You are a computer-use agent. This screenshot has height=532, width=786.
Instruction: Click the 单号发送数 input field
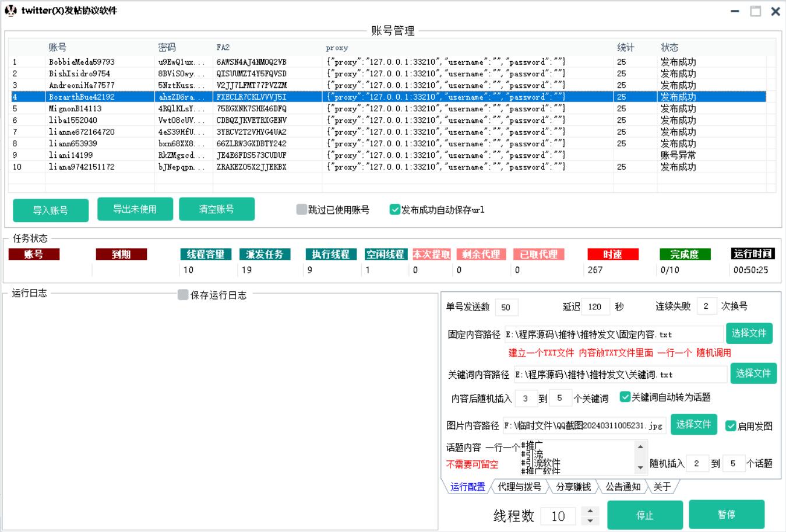(506, 307)
